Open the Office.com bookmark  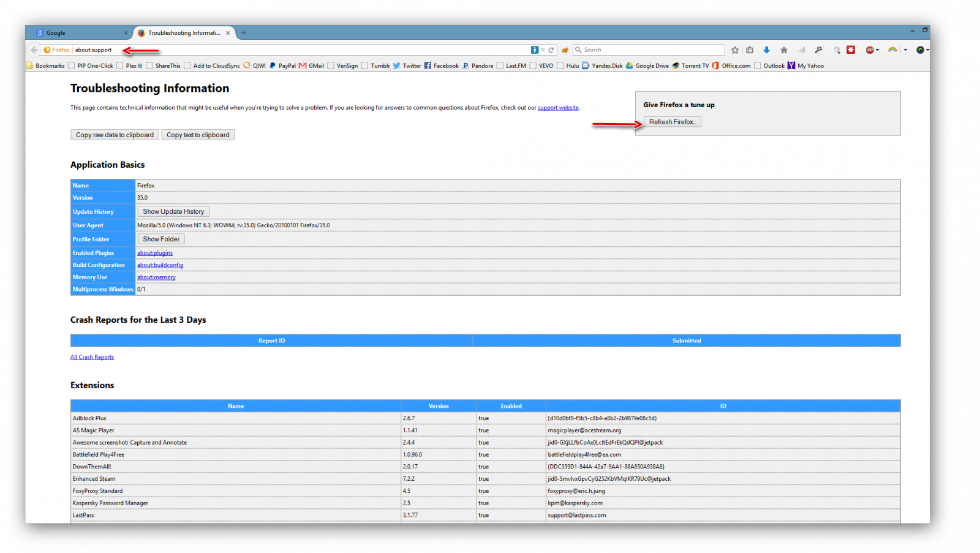pyautogui.click(x=731, y=66)
